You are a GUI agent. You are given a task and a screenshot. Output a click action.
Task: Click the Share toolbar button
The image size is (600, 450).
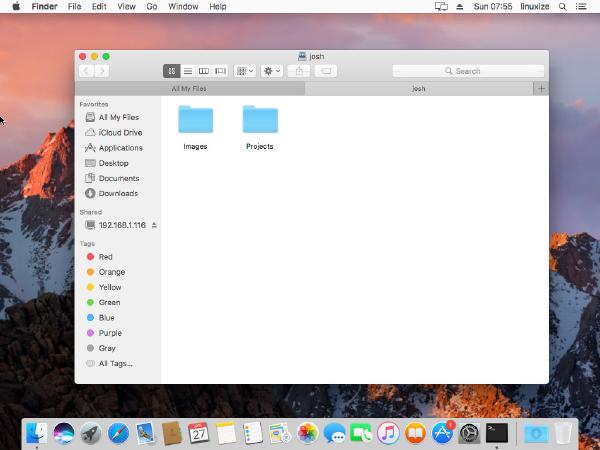coord(299,71)
